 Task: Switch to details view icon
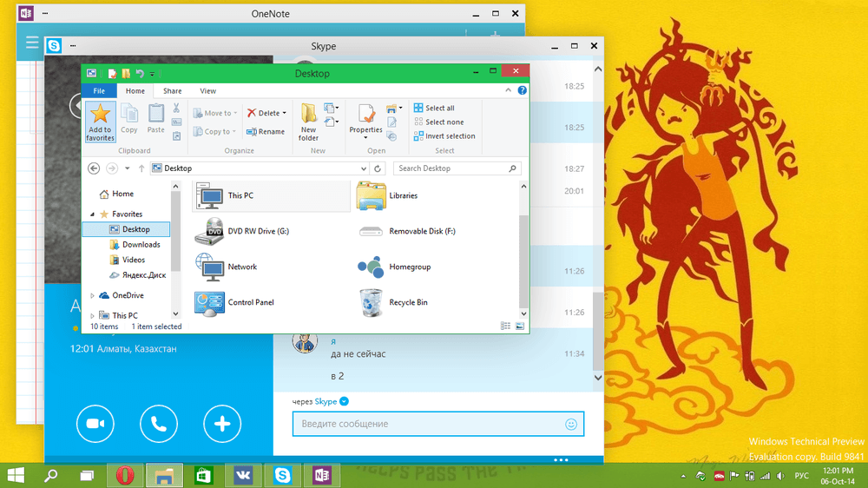pos(505,326)
